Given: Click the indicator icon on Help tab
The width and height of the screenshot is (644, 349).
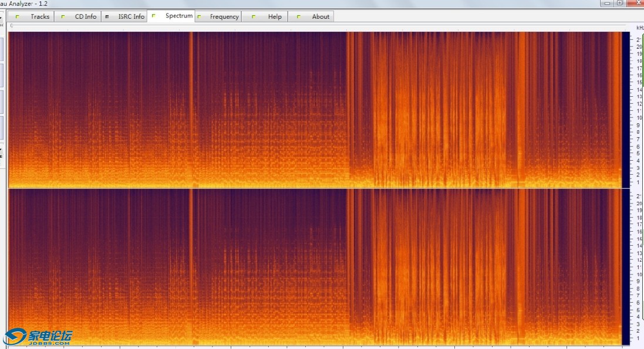Looking at the screenshot, I should click(x=252, y=16).
